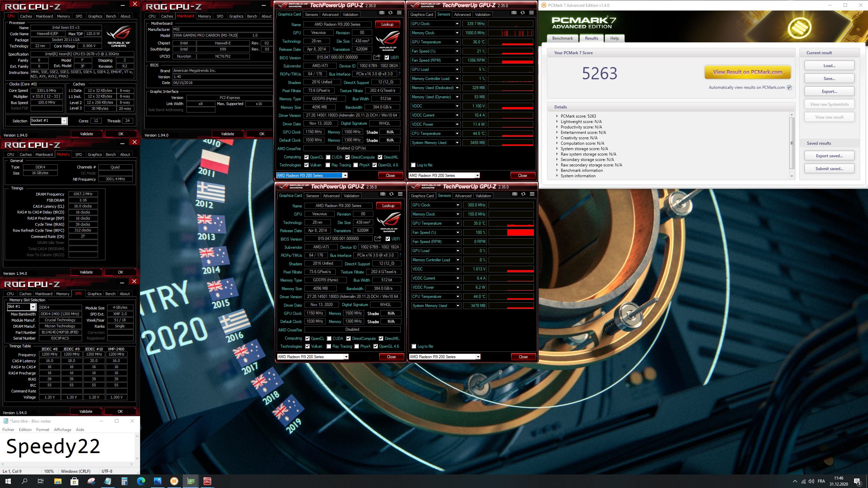
Task: Click Fan Speed (%) graph in bottom-right GPU-Z
Action: (511, 232)
